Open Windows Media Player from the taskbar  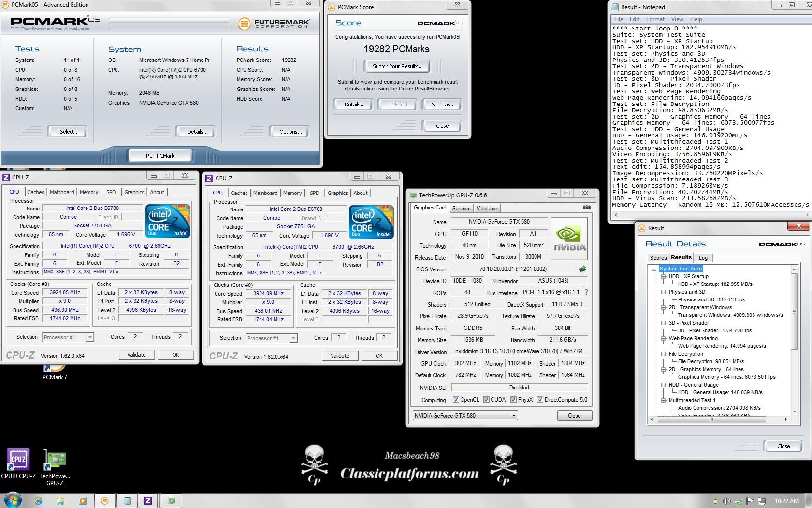82,501
